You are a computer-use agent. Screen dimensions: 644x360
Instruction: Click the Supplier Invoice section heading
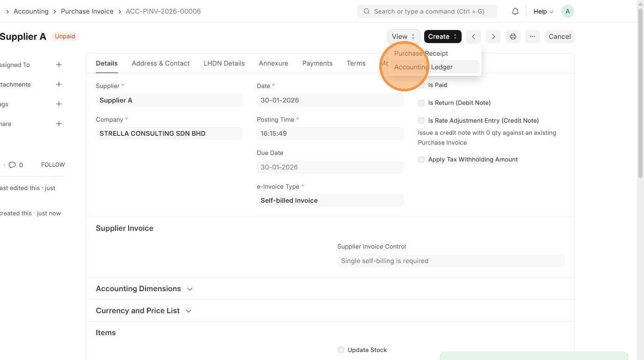coord(124,228)
